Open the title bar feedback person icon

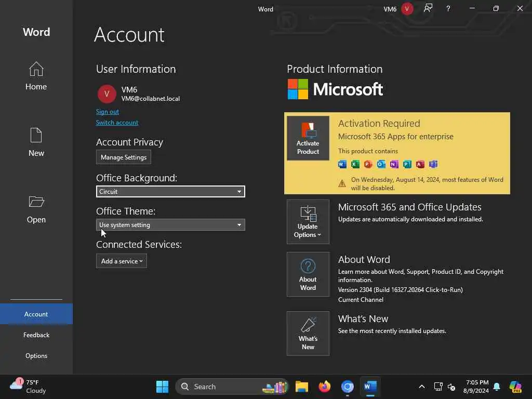point(428,8)
